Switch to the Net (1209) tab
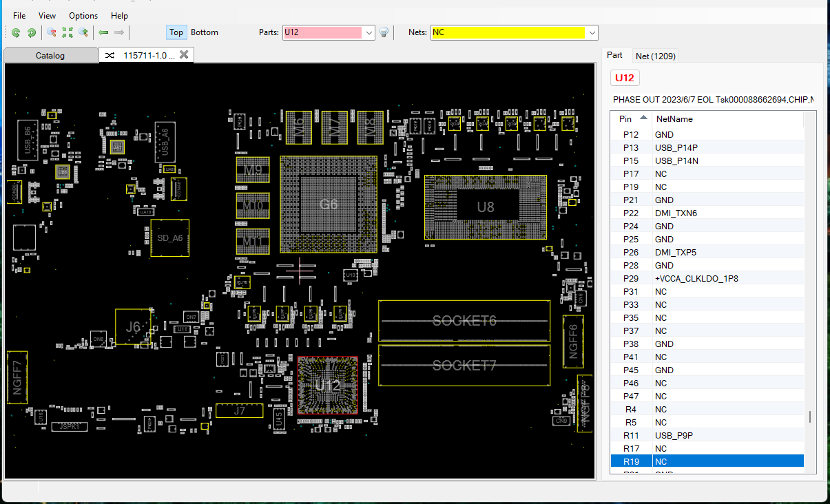This screenshot has height=504, width=830. (655, 56)
